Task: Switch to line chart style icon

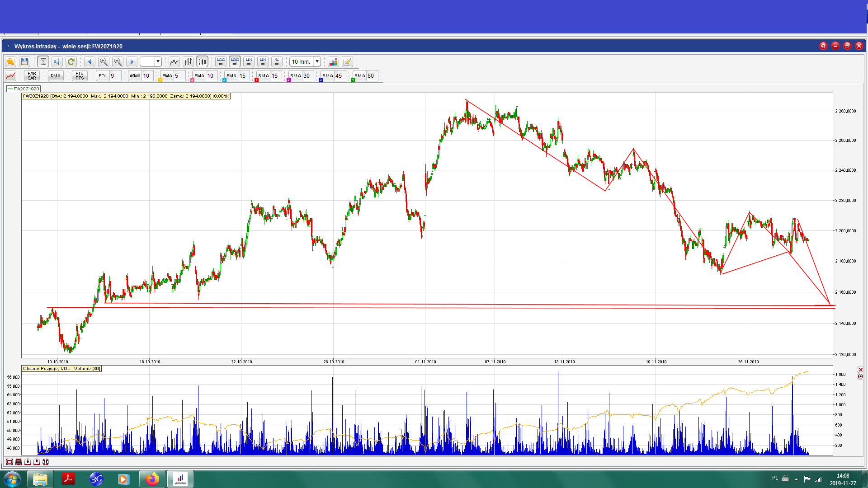Action: [x=174, y=61]
